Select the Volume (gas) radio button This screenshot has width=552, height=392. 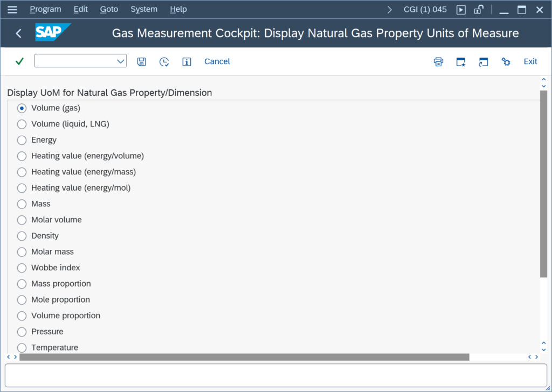pyautogui.click(x=22, y=108)
